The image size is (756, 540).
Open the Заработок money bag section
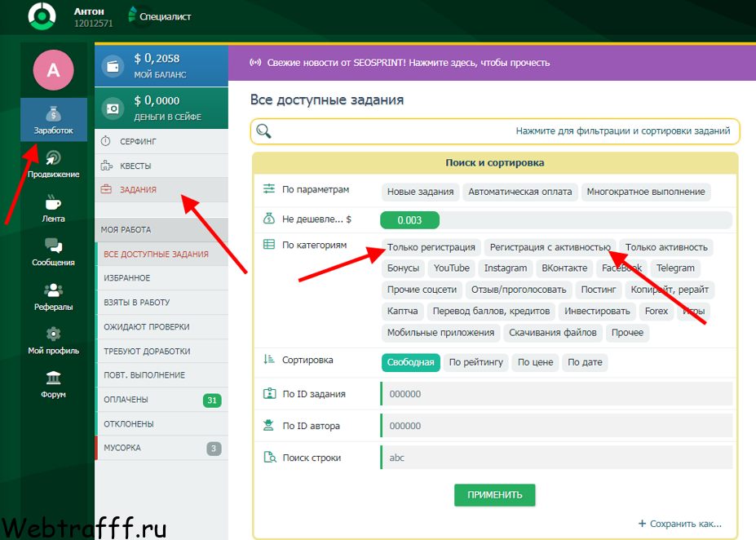54,120
